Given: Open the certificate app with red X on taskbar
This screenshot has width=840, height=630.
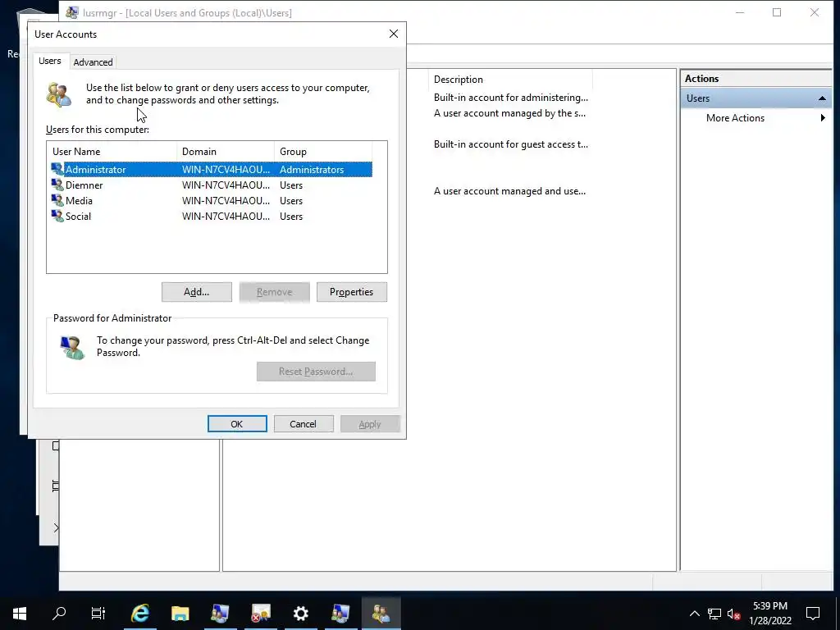Looking at the screenshot, I should point(260,613).
